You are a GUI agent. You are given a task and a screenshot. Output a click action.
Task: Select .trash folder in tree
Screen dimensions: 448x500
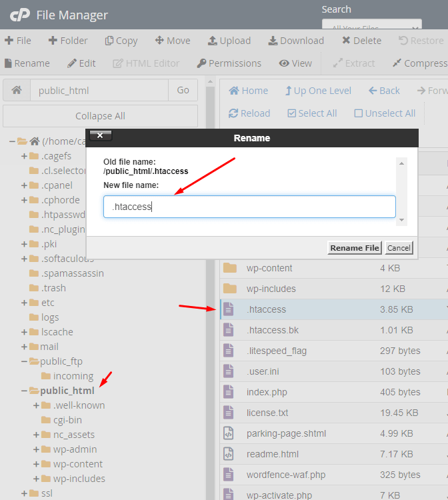coord(53,288)
